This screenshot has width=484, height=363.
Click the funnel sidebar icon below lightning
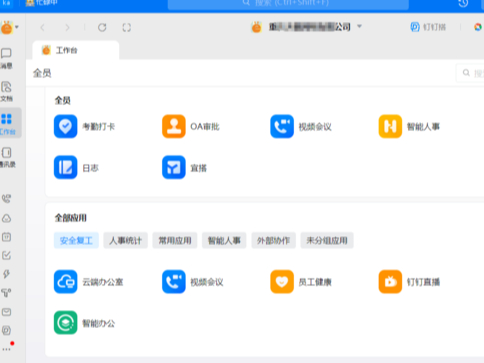pyautogui.click(x=6, y=293)
